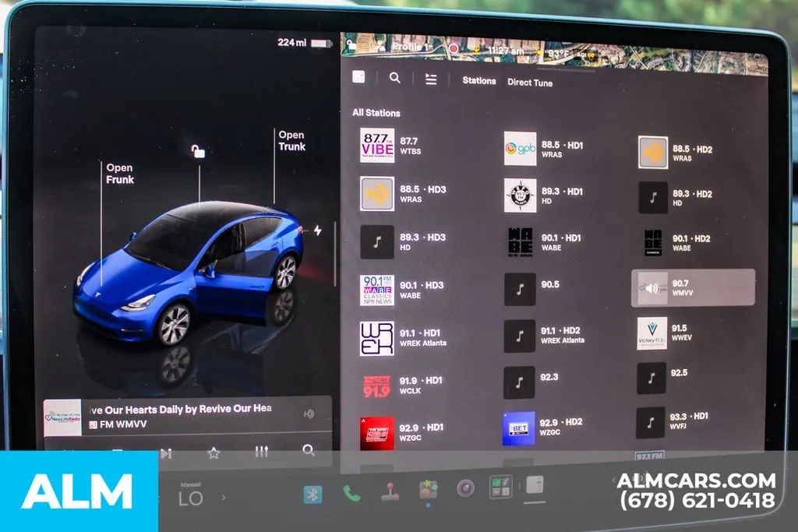Tune to 89.3 HD3 station
The image size is (798, 532).
pos(403,241)
